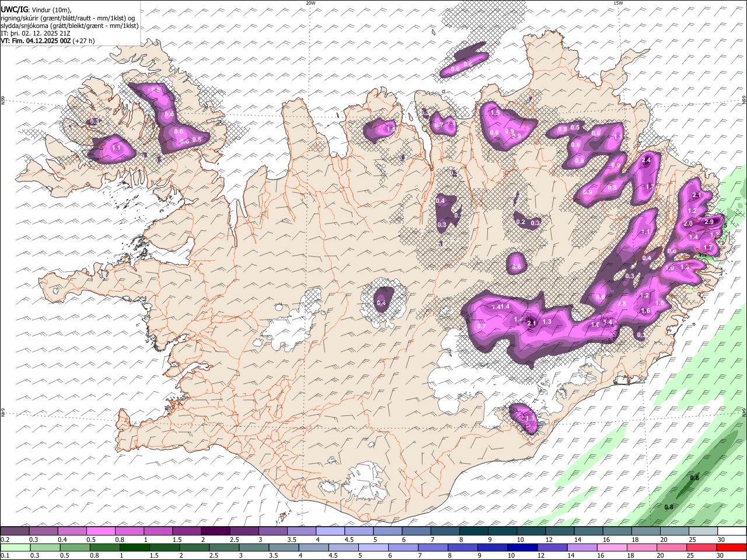Click the 0.2–0.3 swatch in the top purple scale
747x560 pixels.
pyautogui.click(x=15, y=531)
